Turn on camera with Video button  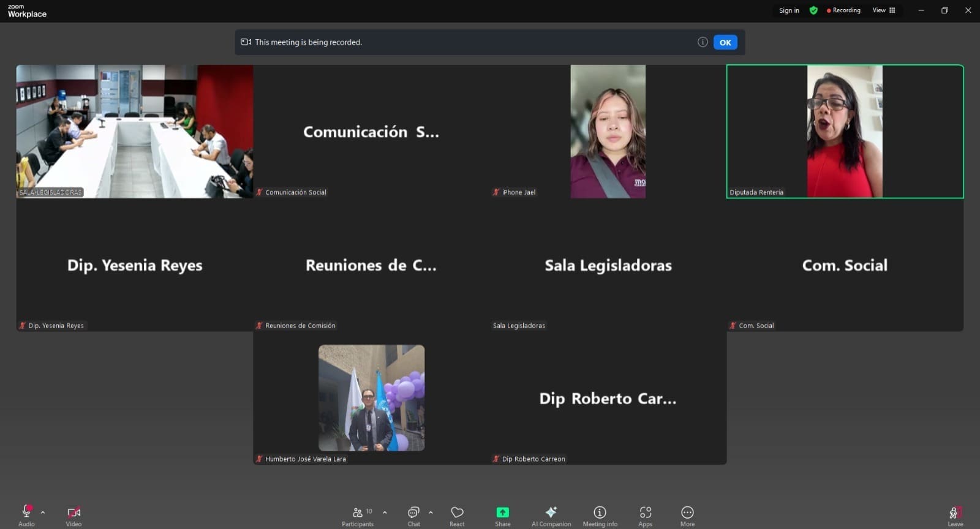(x=73, y=514)
